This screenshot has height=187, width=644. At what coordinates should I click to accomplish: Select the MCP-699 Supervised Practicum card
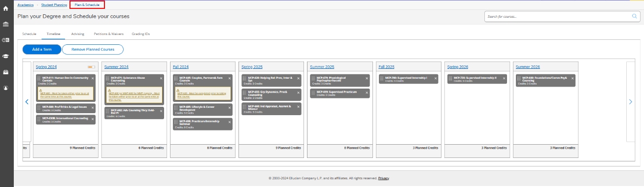[x=339, y=93]
